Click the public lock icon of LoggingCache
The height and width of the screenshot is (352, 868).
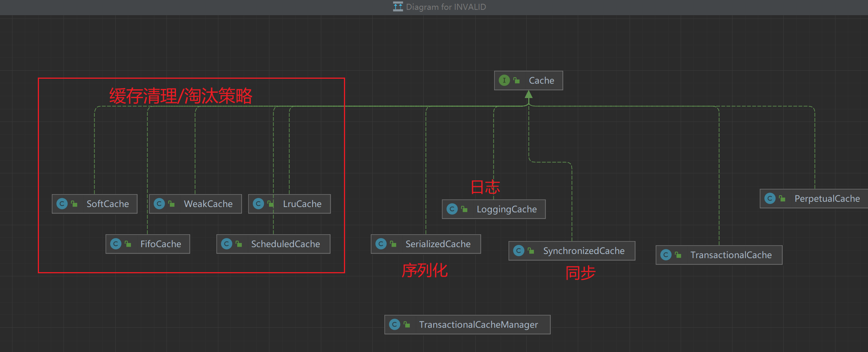(x=464, y=209)
